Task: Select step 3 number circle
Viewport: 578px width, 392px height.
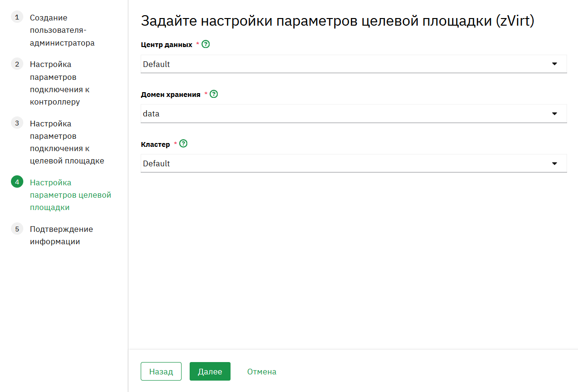Action: [17, 123]
